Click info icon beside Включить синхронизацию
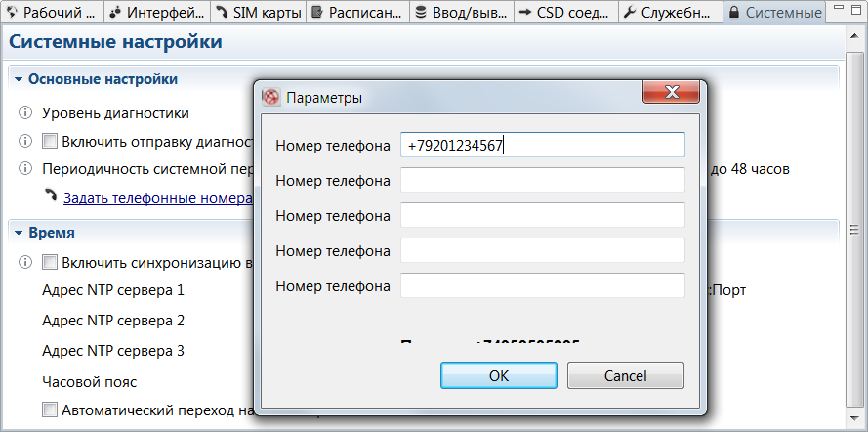Screen dimensions: 868x432 coord(25,262)
